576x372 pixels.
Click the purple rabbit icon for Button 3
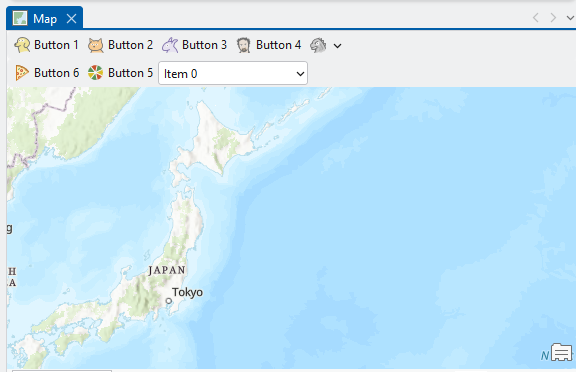[x=170, y=45]
